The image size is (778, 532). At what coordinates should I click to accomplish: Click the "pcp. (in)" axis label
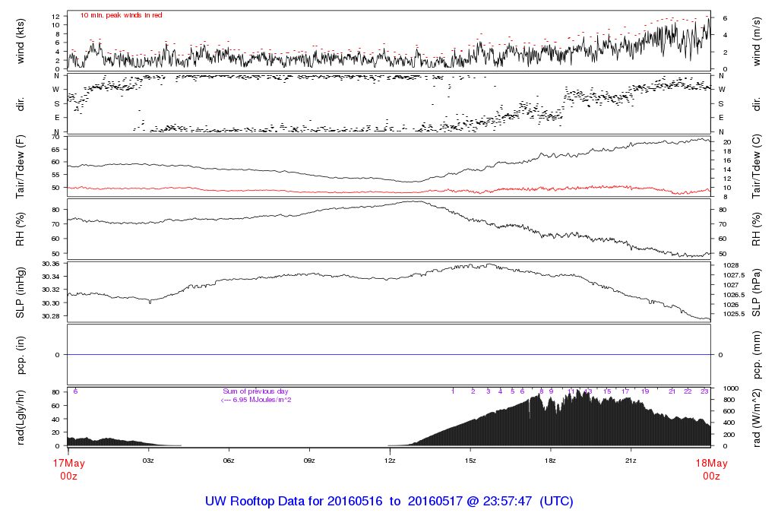(21, 355)
